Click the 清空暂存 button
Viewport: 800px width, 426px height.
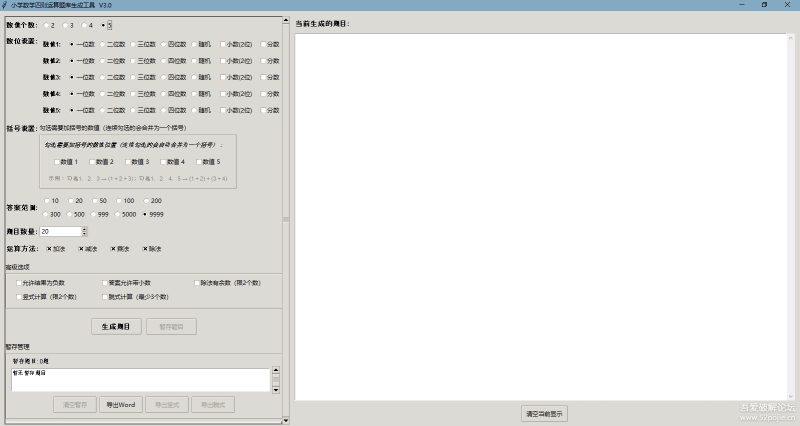click(75, 405)
